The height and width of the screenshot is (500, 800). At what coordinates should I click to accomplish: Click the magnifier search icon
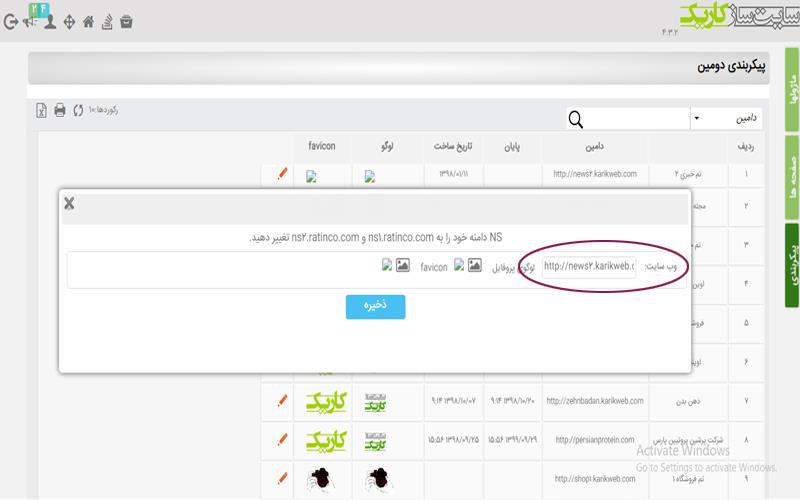pos(576,119)
